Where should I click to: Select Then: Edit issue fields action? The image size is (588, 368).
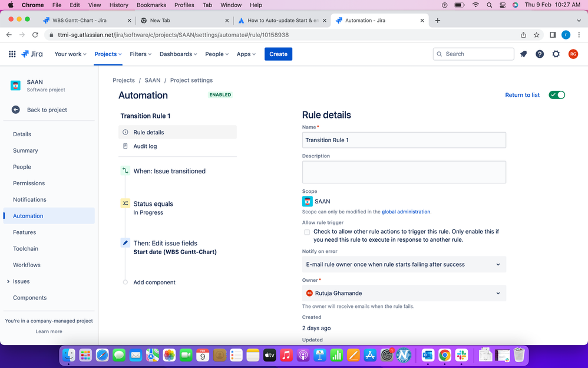point(175,247)
